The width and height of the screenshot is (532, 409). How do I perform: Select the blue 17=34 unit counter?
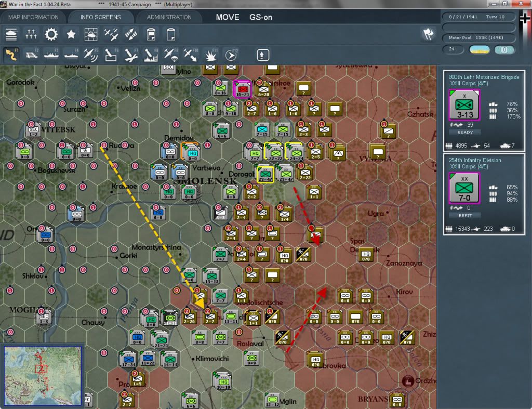tap(128, 360)
